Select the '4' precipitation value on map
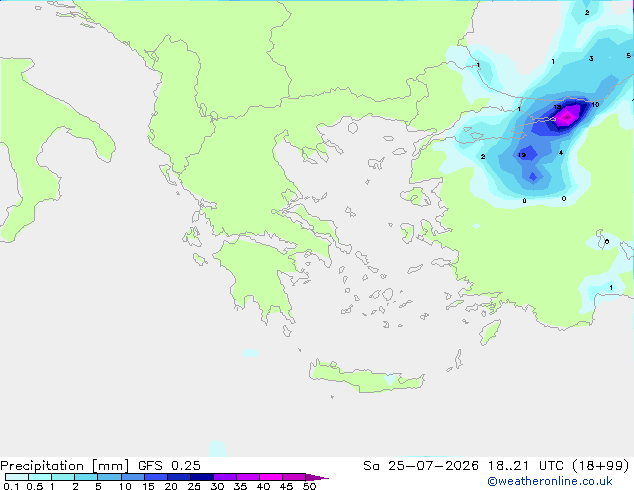The width and height of the screenshot is (634, 490). pyautogui.click(x=561, y=152)
